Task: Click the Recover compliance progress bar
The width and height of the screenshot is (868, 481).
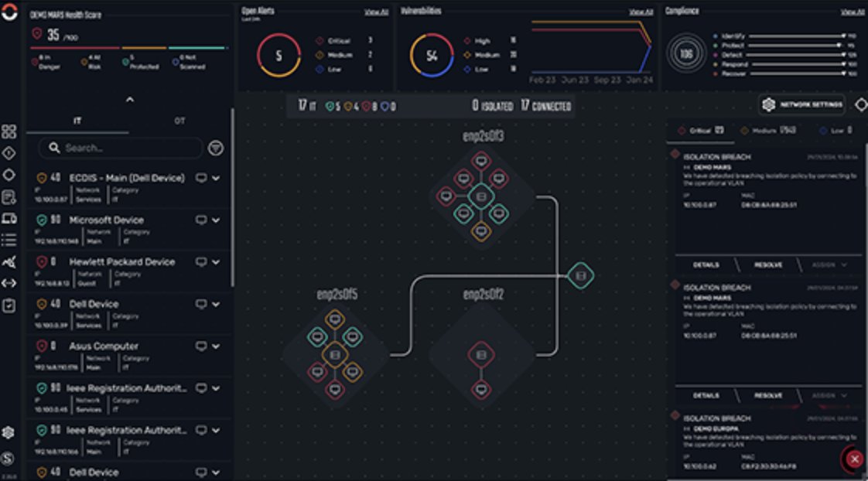Action: pos(797,73)
